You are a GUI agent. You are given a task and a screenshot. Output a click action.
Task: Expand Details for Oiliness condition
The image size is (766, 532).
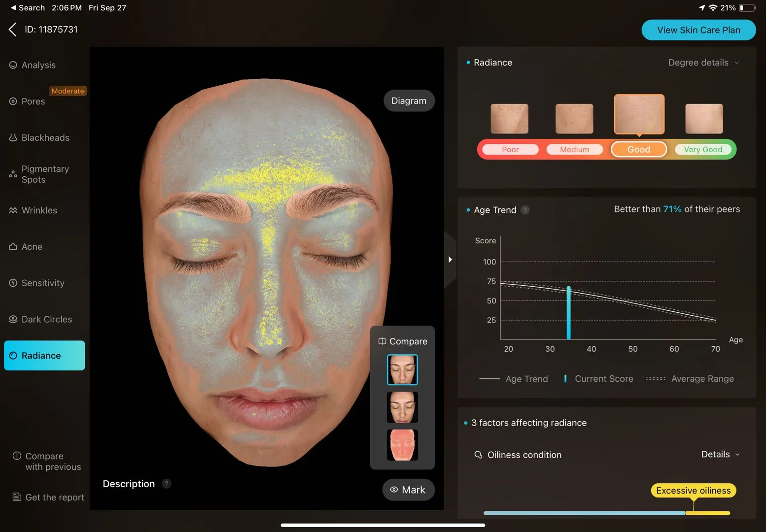[720, 454]
